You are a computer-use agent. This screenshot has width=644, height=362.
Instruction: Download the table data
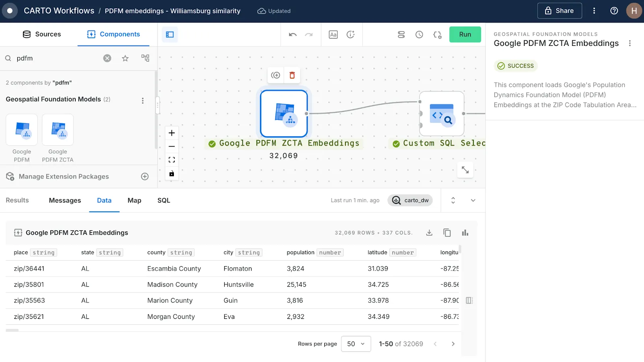429,233
